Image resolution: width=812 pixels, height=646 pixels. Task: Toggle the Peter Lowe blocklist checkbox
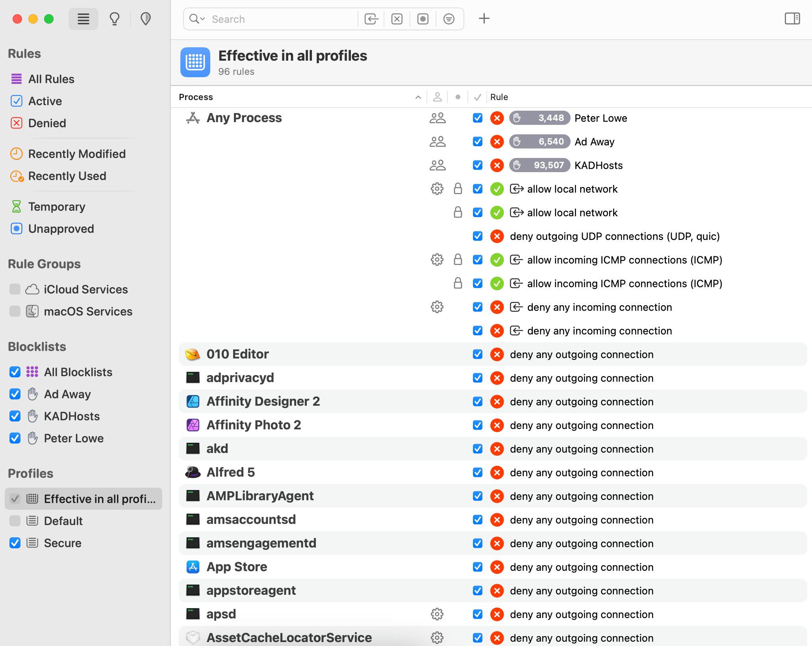(15, 438)
